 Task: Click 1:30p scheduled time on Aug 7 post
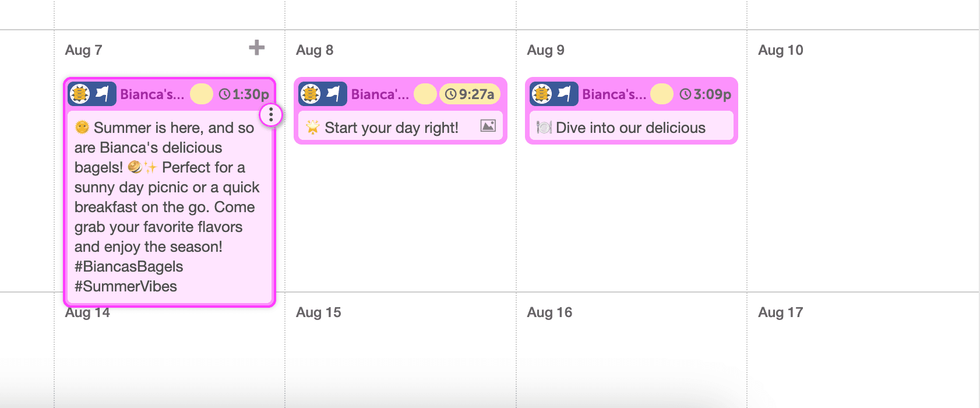244,94
